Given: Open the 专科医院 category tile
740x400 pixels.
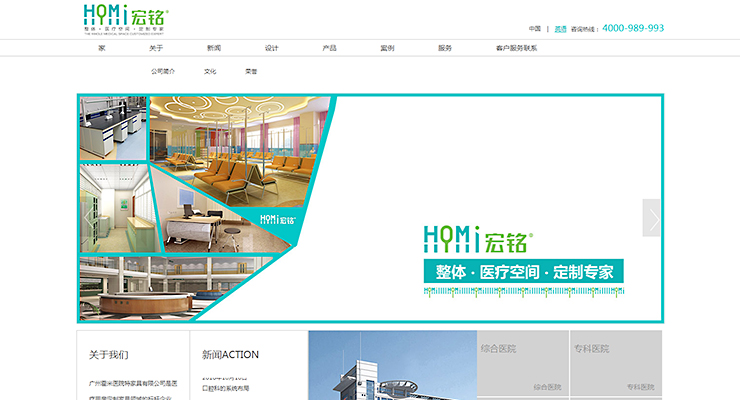Looking at the screenshot, I should pos(616,363).
